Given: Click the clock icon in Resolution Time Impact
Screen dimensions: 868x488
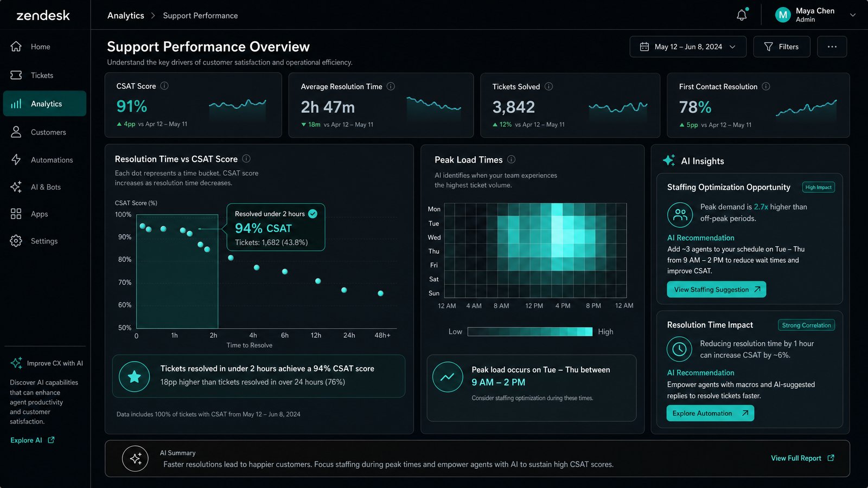Looking at the screenshot, I should (x=679, y=350).
